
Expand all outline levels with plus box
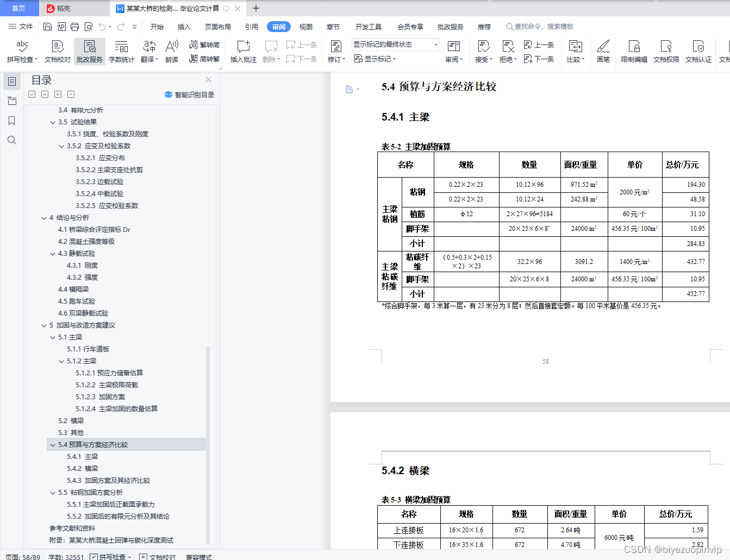[58, 94]
